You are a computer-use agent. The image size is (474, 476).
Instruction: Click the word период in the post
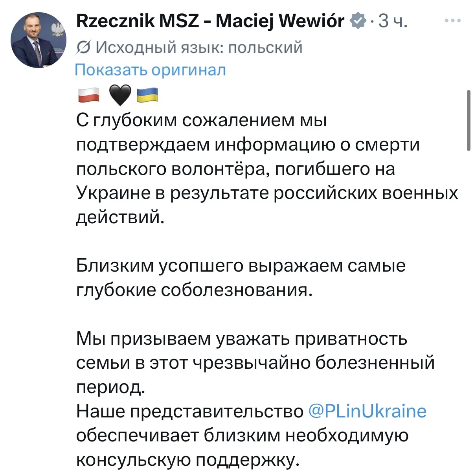click(111, 387)
